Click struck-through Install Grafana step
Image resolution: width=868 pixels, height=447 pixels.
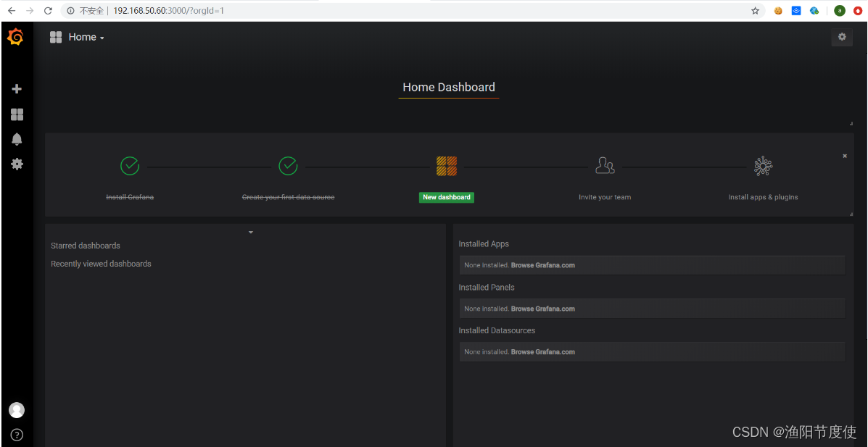pyautogui.click(x=130, y=197)
